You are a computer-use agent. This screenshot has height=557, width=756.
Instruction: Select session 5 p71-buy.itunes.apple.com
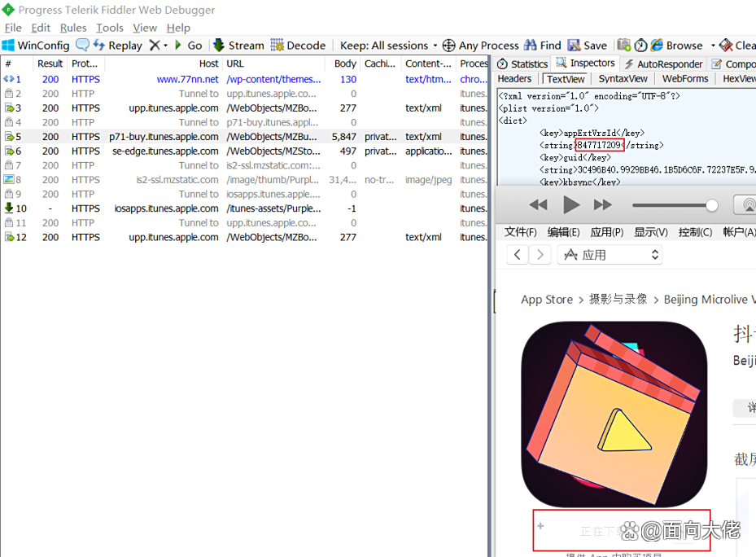(244, 137)
